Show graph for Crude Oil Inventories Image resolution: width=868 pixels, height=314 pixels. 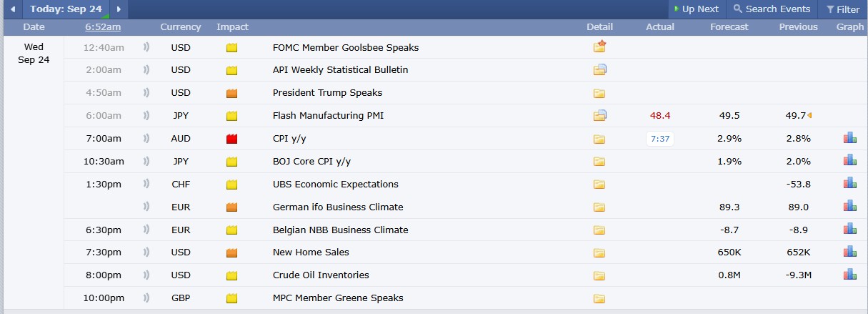(x=849, y=275)
